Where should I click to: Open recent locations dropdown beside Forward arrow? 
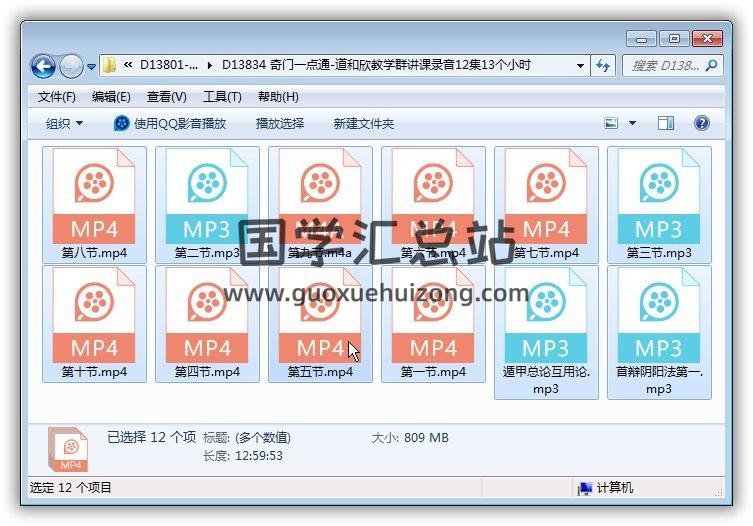click(91, 67)
